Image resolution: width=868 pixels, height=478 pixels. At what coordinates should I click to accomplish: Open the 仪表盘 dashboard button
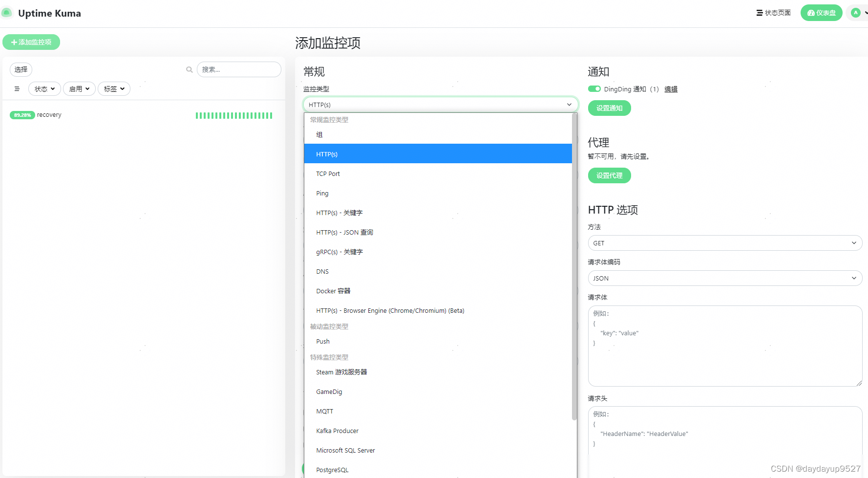(x=822, y=13)
